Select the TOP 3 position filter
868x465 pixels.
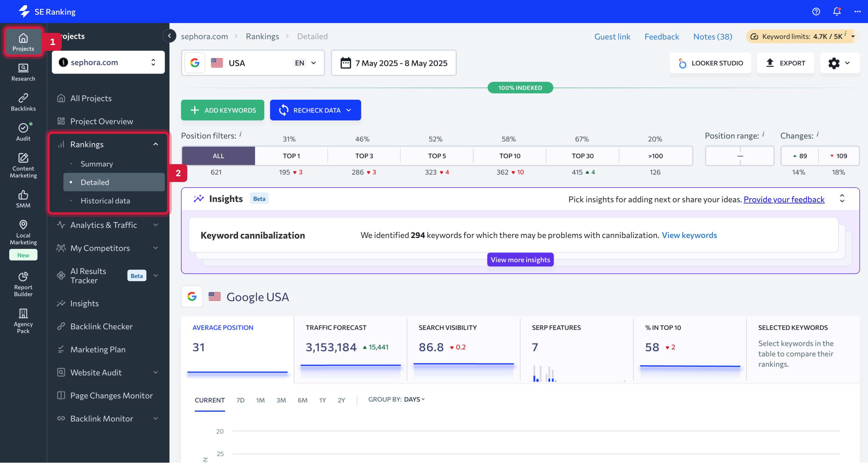pos(364,156)
